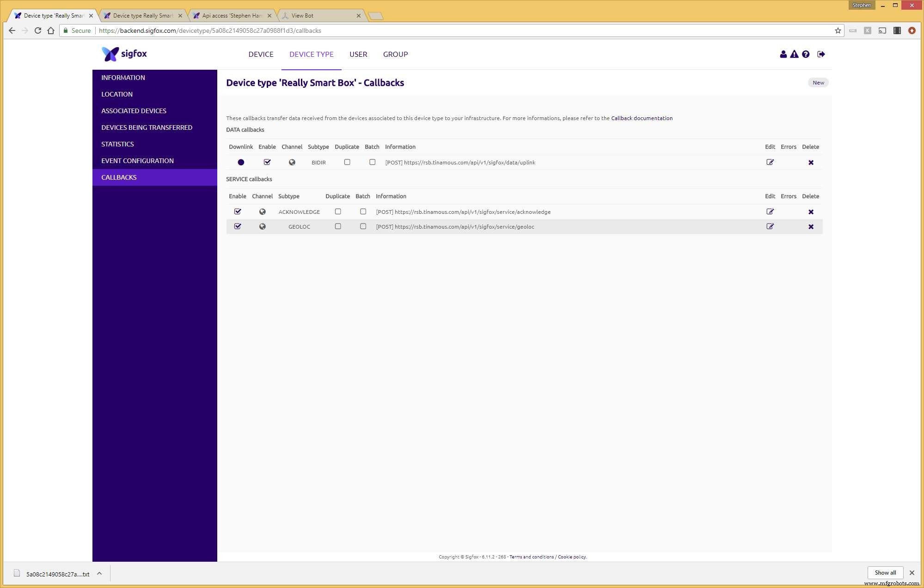Image resolution: width=924 pixels, height=588 pixels.
Task: Delete the BIDIR uplink callback
Action: pos(811,163)
